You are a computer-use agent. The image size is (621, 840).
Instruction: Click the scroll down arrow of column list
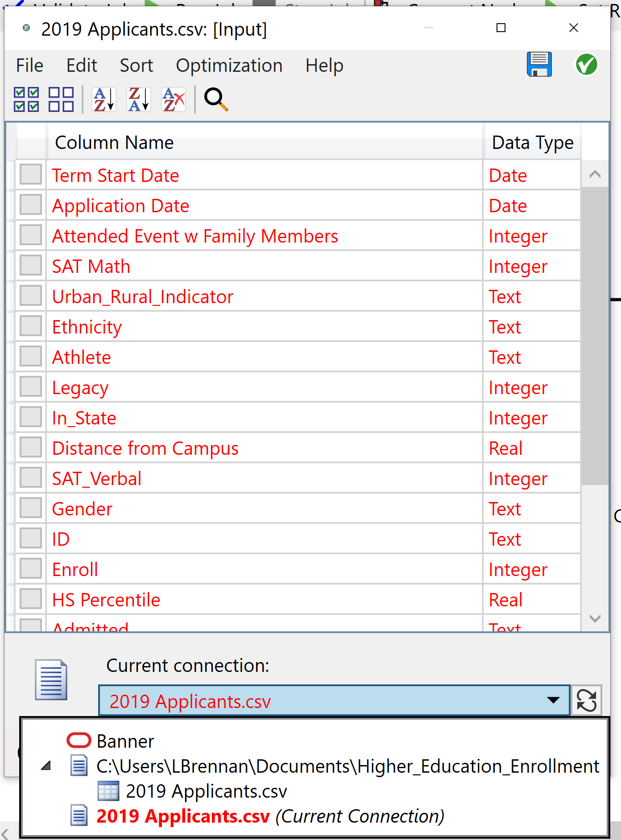(x=595, y=618)
